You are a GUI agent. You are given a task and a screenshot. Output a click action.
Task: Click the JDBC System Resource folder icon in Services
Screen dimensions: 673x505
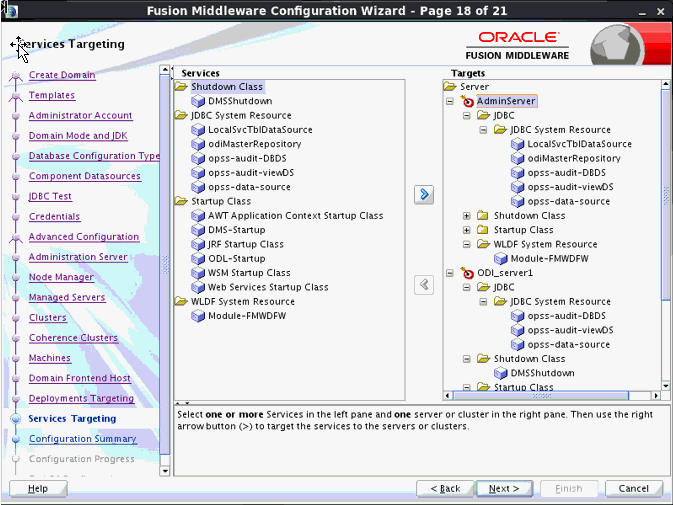click(x=181, y=115)
